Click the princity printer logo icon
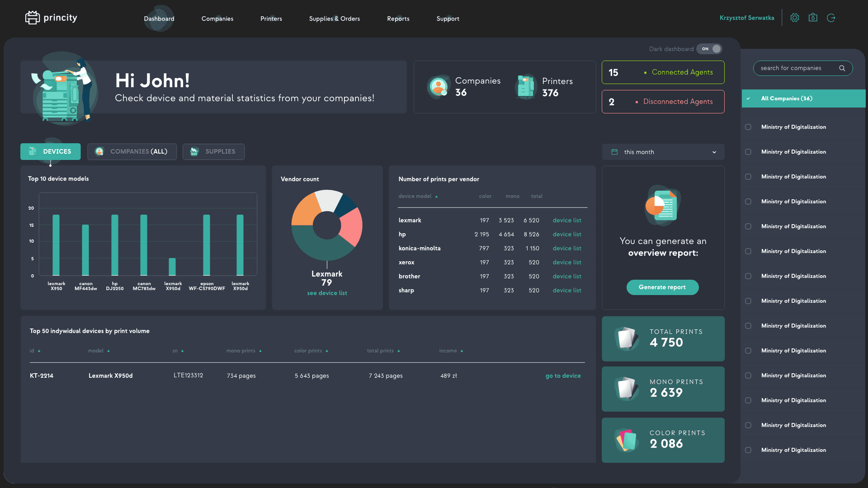Screen dimensions: 868x488 click(32, 18)
